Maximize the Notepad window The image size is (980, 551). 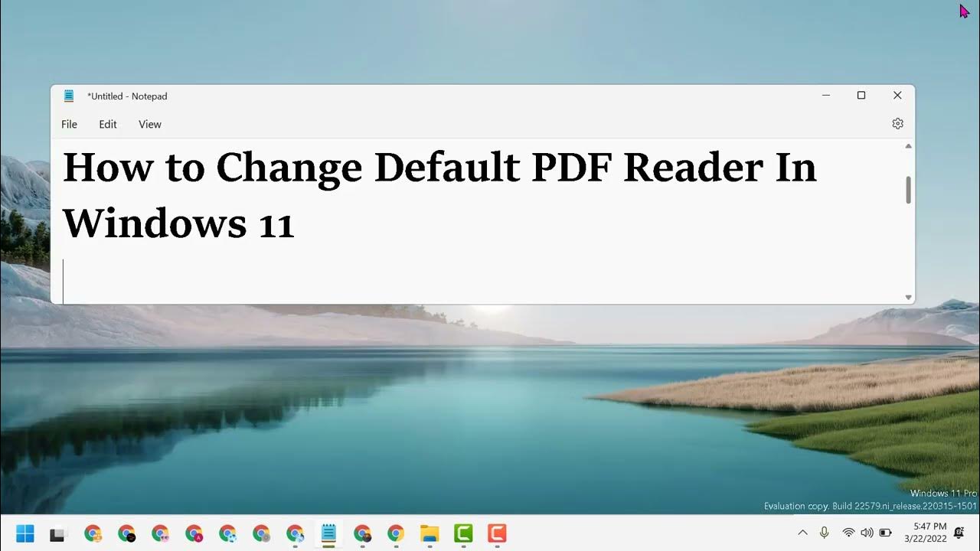click(861, 96)
